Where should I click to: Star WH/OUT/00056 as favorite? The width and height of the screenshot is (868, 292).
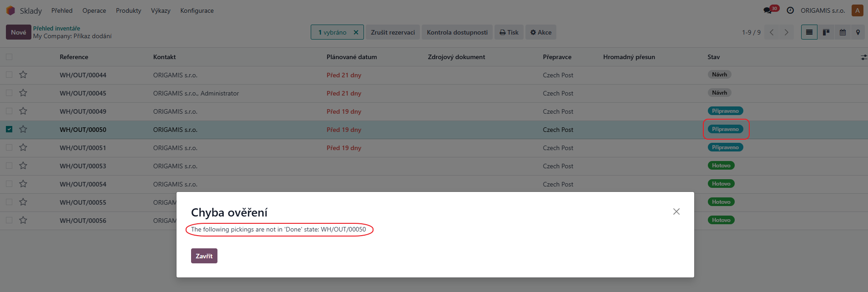[23, 220]
